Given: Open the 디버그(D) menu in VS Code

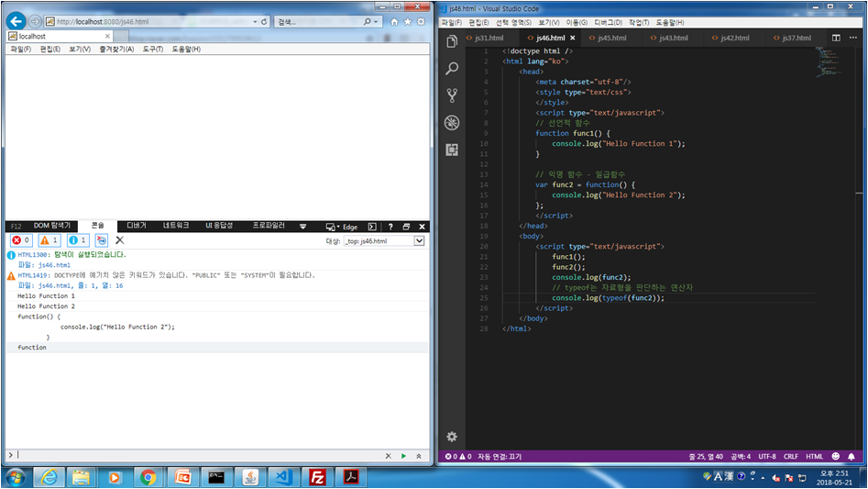Looking at the screenshot, I should point(608,22).
